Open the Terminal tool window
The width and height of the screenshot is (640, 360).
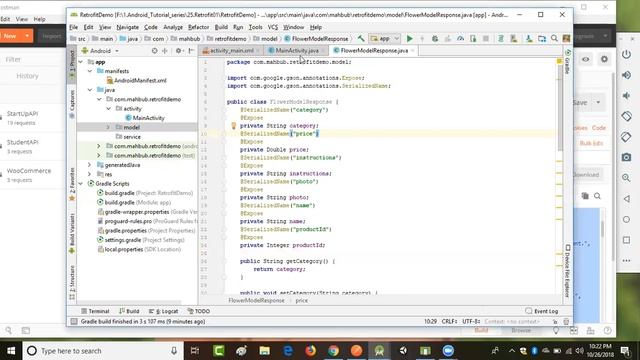(95, 311)
